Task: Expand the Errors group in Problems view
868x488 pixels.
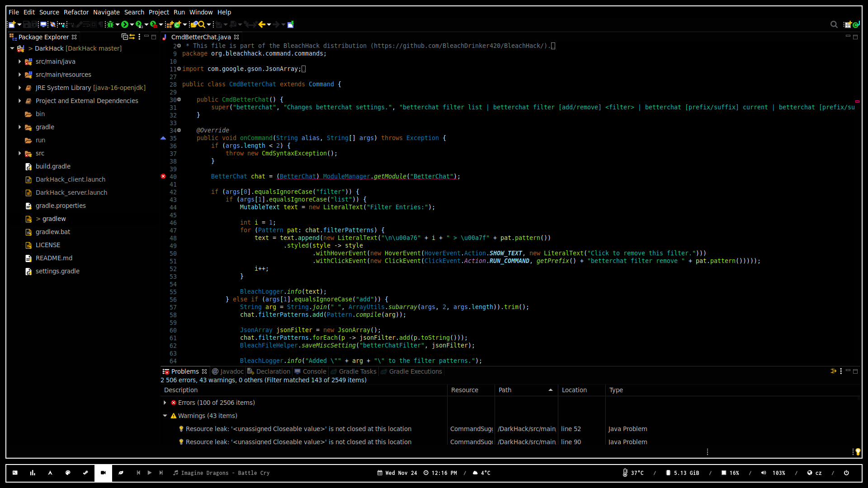Action: point(165,403)
